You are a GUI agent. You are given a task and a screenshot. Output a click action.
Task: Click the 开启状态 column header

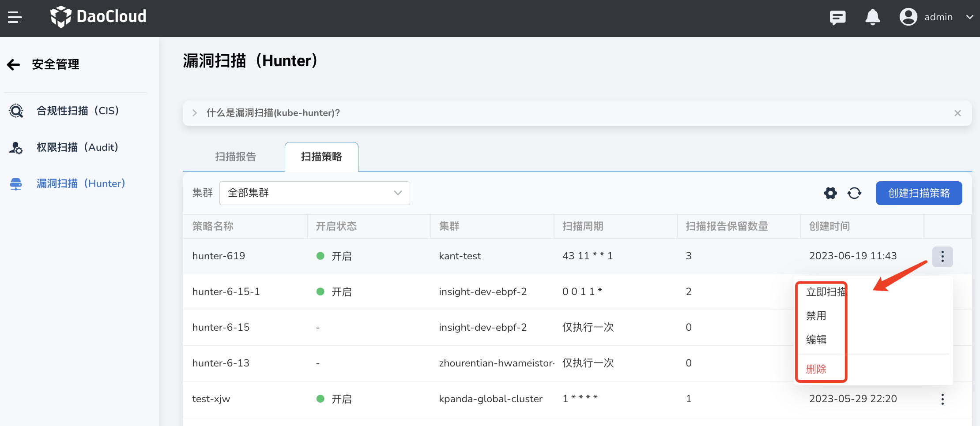[x=336, y=226]
